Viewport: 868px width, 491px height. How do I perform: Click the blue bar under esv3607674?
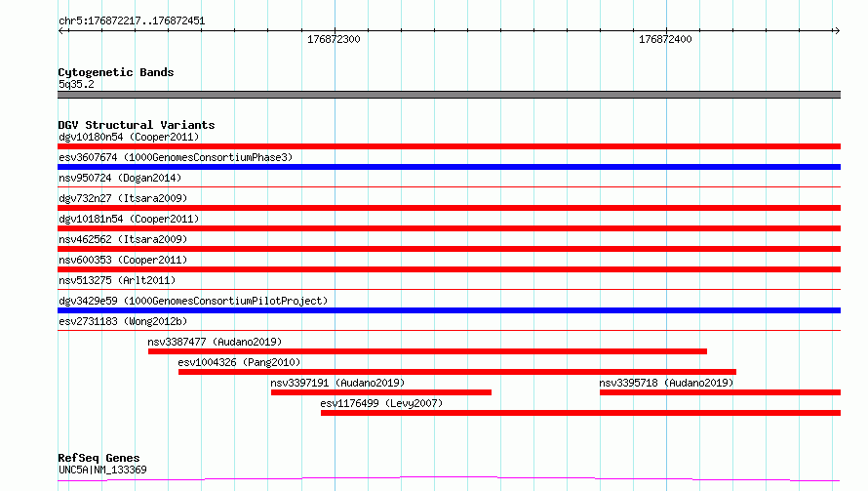[449, 167]
